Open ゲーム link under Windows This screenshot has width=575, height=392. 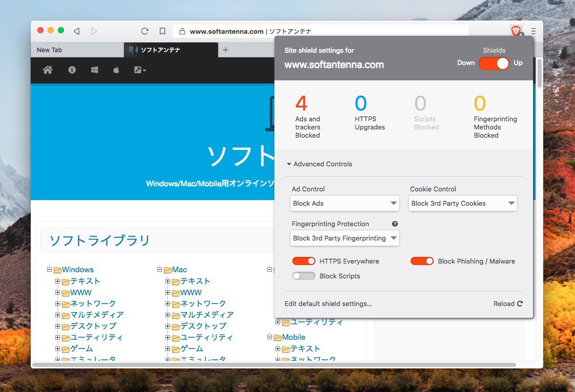[x=81, y=349]
